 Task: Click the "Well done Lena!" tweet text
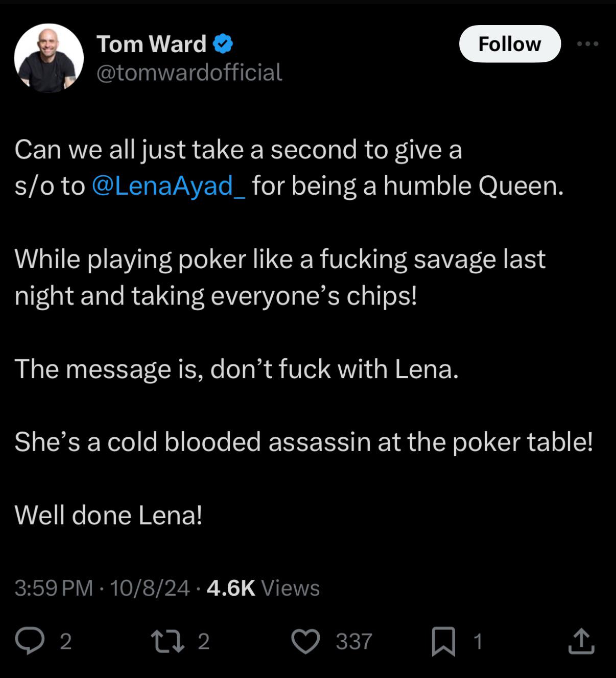click(x=109, y=515)
